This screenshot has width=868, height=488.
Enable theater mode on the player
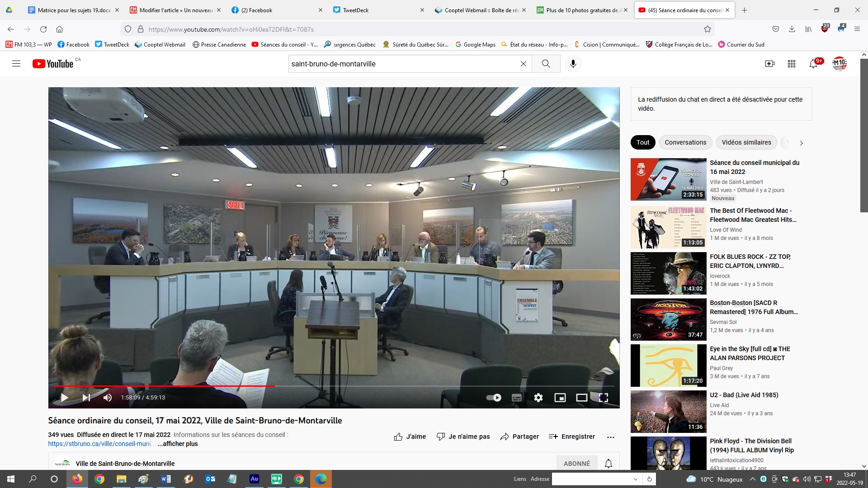(581, 398)
